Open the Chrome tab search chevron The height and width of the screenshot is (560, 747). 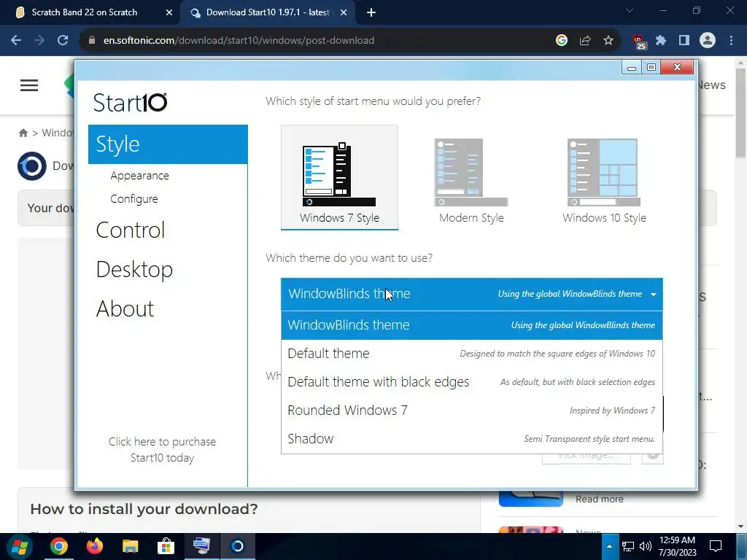point(630,10)
